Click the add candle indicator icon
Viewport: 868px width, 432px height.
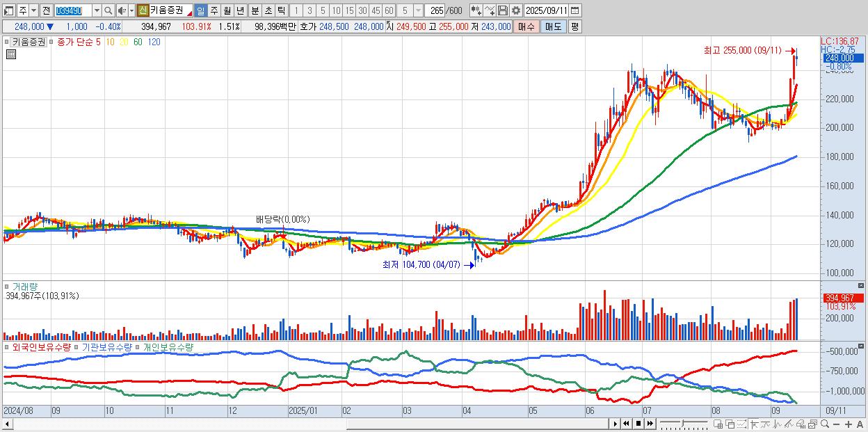pos(476,10)
